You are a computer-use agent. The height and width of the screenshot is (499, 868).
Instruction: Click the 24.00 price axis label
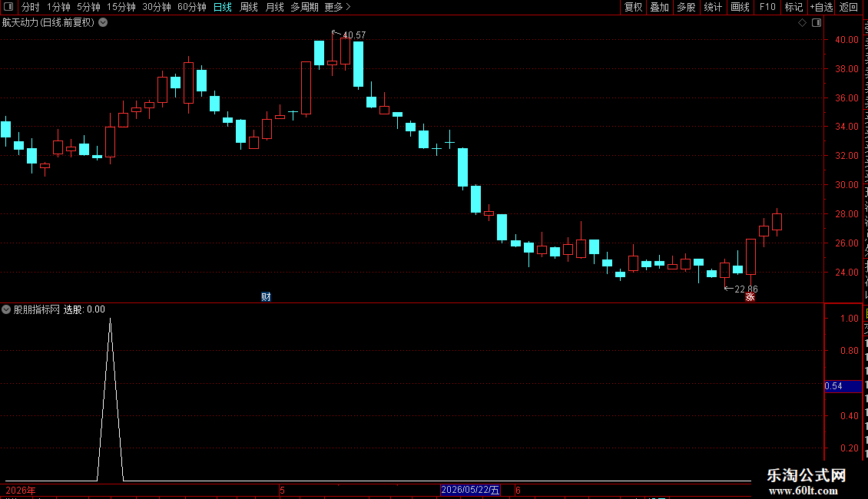click(x=846, y=273)
